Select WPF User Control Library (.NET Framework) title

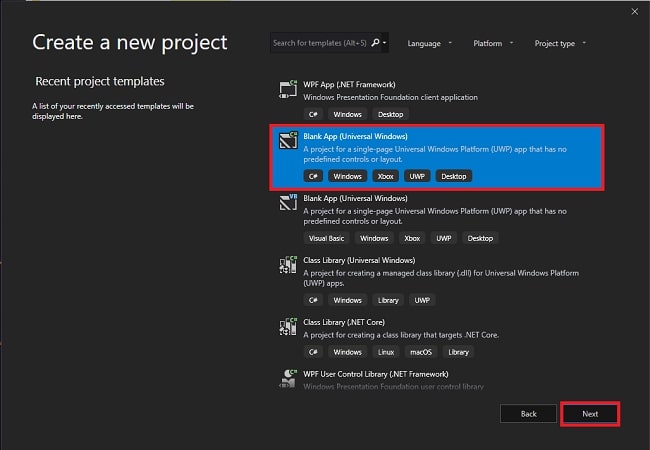pyautogui.click(x=376, y=374)
